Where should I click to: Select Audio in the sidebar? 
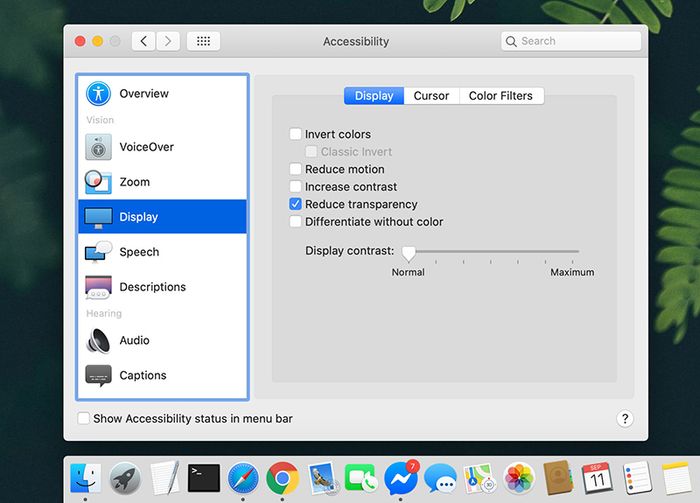point(162,340)
